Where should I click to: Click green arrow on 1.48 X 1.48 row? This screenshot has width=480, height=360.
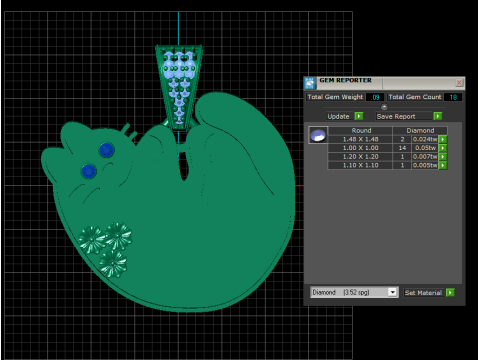point(443,139)
